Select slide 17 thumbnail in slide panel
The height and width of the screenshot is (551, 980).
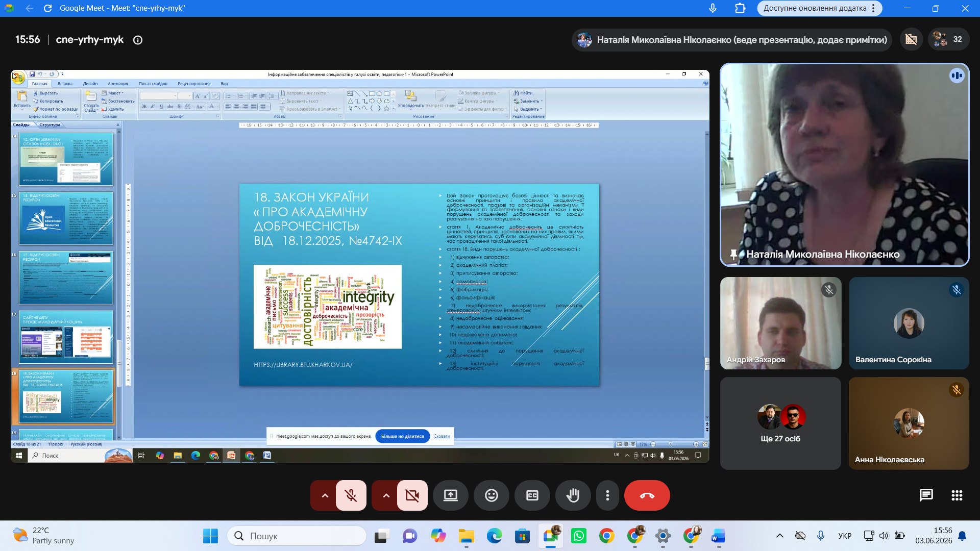click(x=66, y=337)
